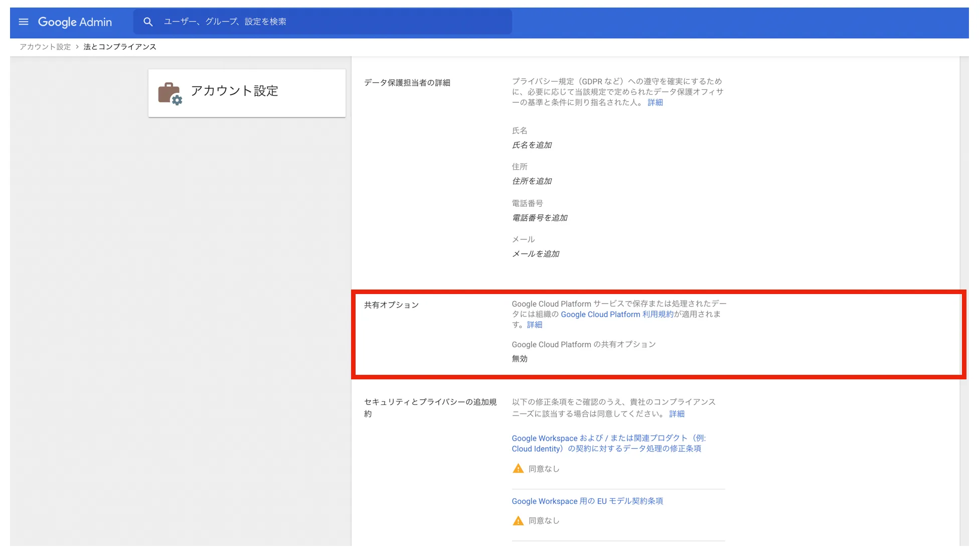Click the 氏名 field label
The width and height of the screenshot is (980, 556).
coord(520,131)
